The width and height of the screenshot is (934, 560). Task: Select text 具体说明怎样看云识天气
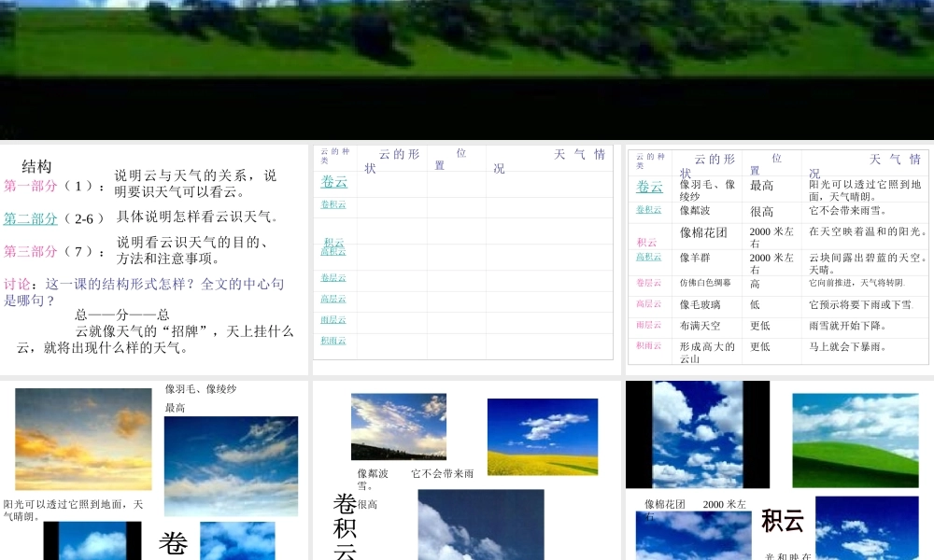(x=197, y=217)
